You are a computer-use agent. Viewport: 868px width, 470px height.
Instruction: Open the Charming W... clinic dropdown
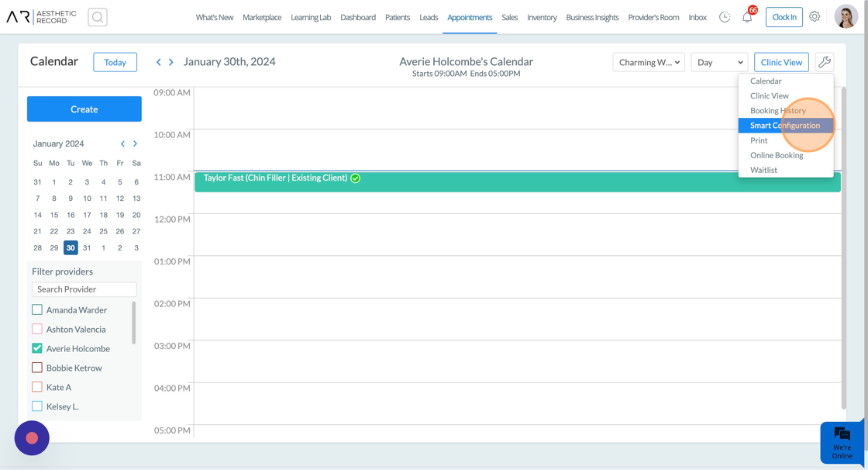tap(649, 62)
